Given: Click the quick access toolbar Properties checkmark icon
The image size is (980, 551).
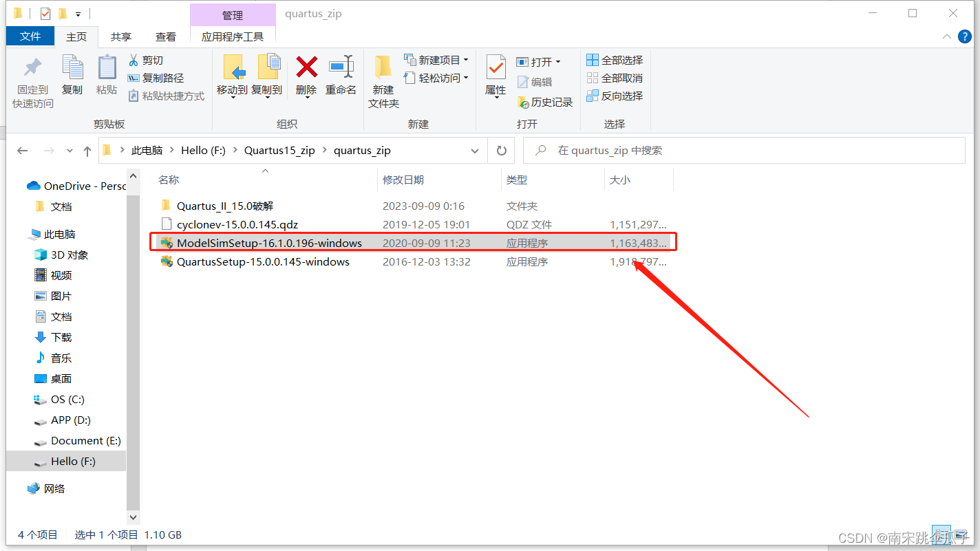Looking at the screenshot, I should (45, 13).
